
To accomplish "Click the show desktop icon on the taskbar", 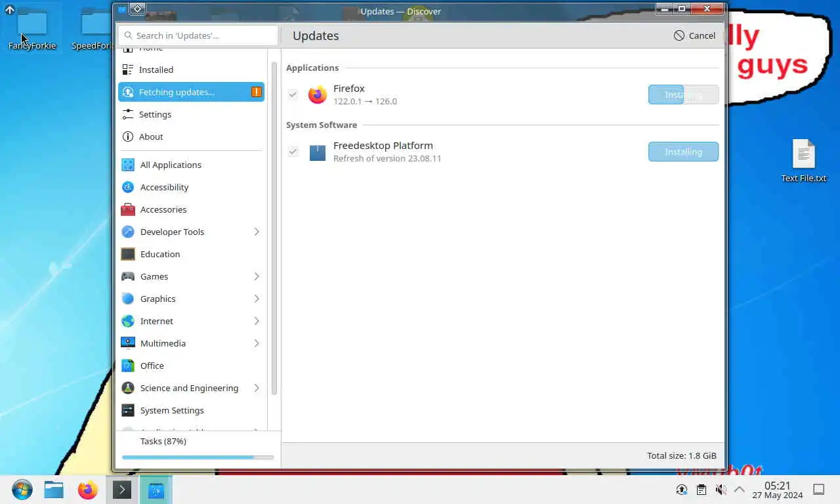I will (x=819, y=490).
